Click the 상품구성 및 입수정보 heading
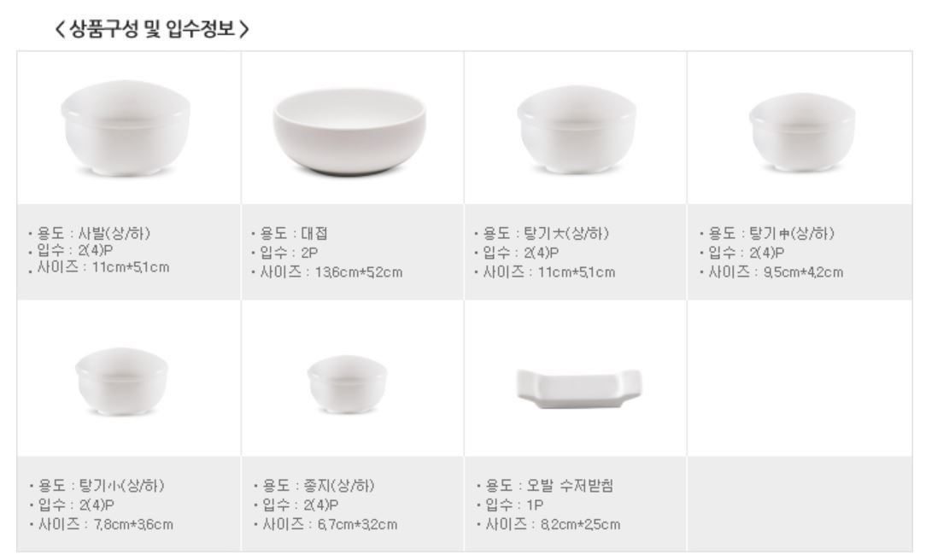This screenshot has height=560, width=926. tap(150, 29)
